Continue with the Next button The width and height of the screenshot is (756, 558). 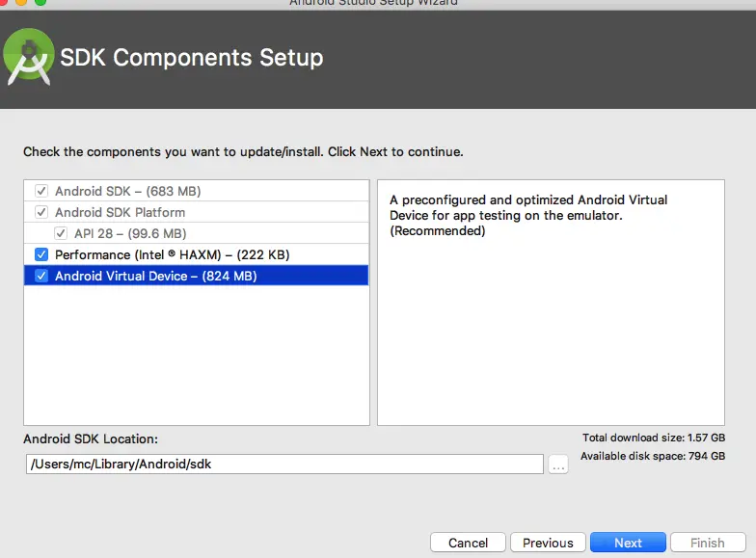click(x=628, y=543)
